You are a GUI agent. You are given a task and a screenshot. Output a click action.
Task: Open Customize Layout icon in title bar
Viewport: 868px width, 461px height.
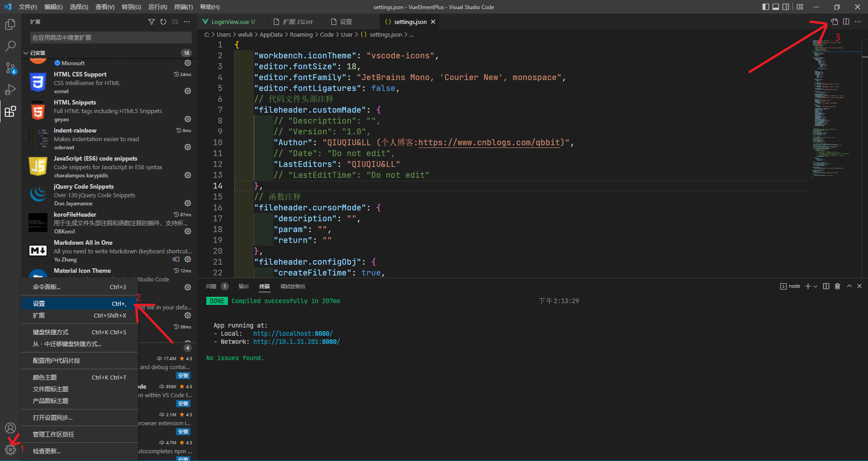(800, 7)
